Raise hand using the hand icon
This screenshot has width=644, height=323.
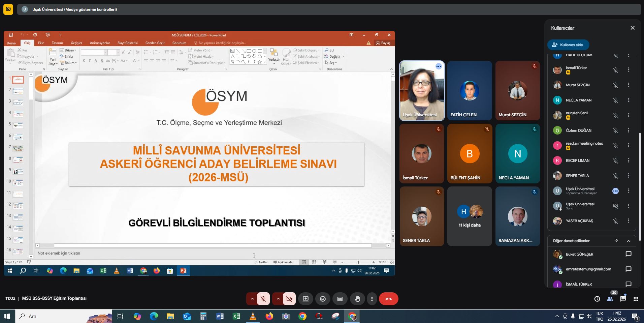click(x=357, y=299)
